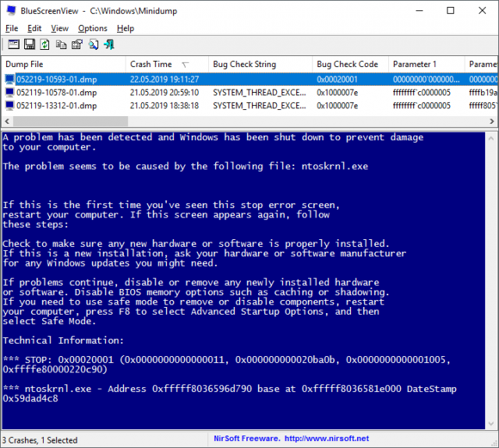Click the Save Selected Items floppy icon
The width and height of the screenshot is (499, 448).
tap(30, 44)
